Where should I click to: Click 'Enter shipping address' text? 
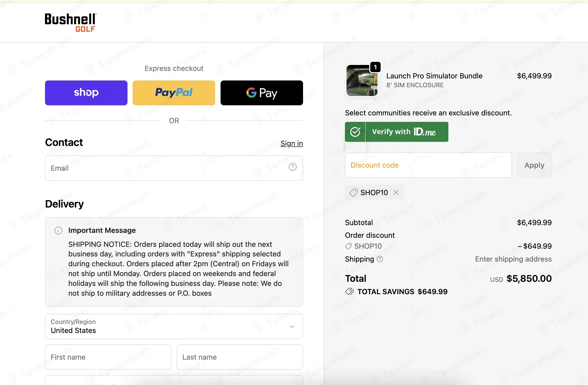click(513, 259)
